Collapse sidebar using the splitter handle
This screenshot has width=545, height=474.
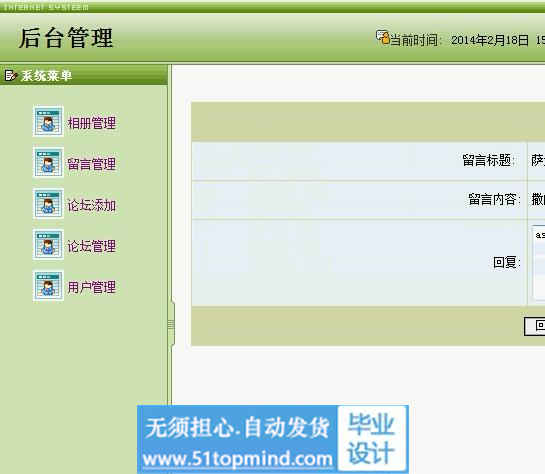pos(171,324)
